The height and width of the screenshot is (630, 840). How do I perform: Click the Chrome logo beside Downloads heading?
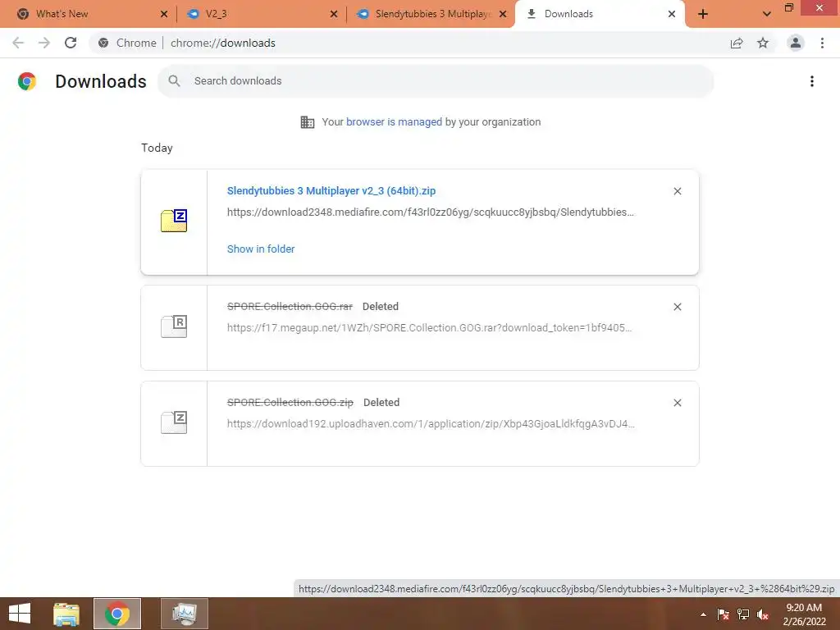pyautogui.click(x=27, y=81)
